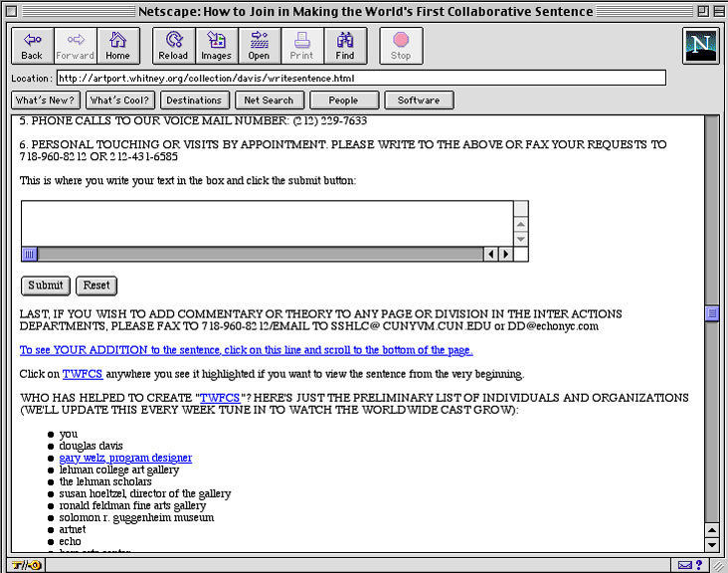Open the mail envelope icon in status bar
This screenshot has width=728, height=573.
[685, 565]
